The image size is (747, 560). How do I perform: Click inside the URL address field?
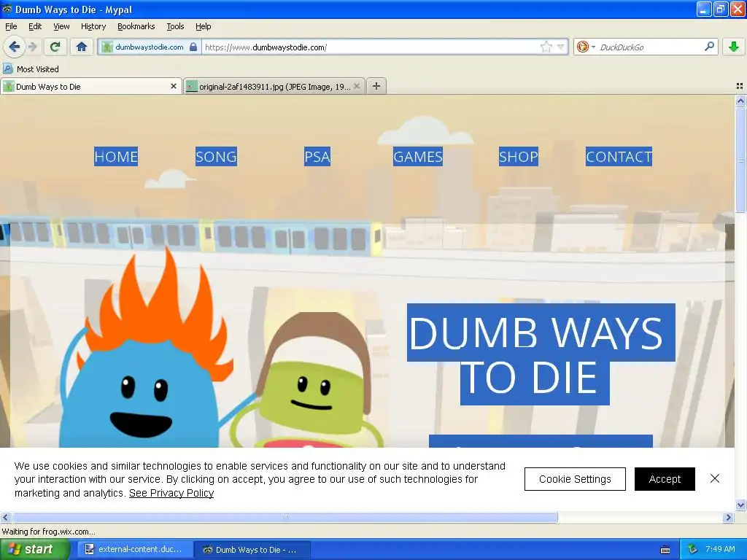[371, 47]
